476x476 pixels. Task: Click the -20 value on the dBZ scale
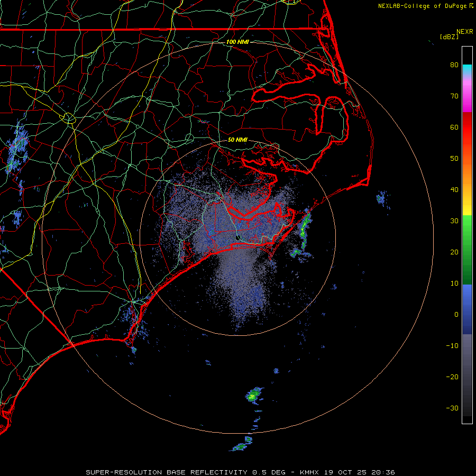(452, 377)
